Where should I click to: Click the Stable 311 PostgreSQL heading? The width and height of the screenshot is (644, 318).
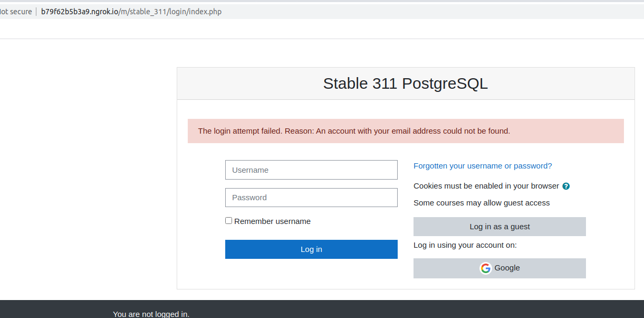point(405,83)
